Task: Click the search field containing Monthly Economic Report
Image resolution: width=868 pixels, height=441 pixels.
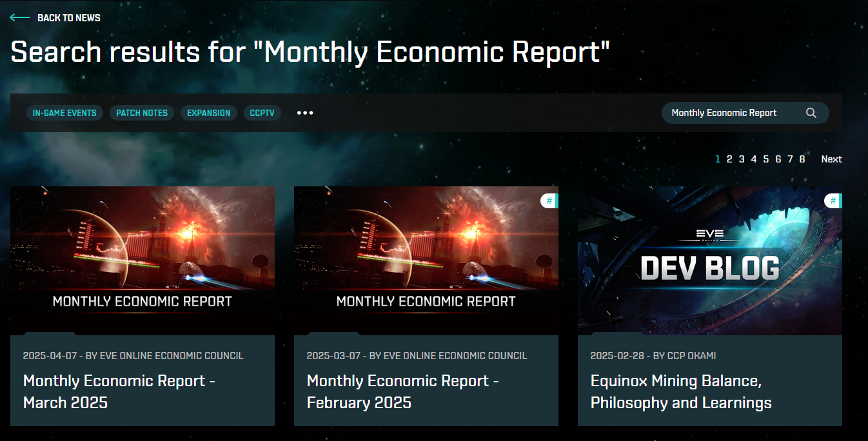Action: click(745, 113)
